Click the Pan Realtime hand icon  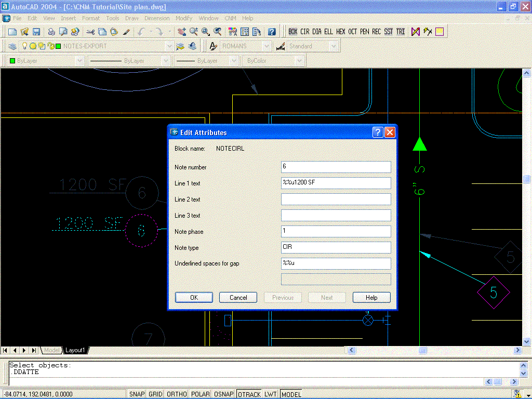point(181,32)
